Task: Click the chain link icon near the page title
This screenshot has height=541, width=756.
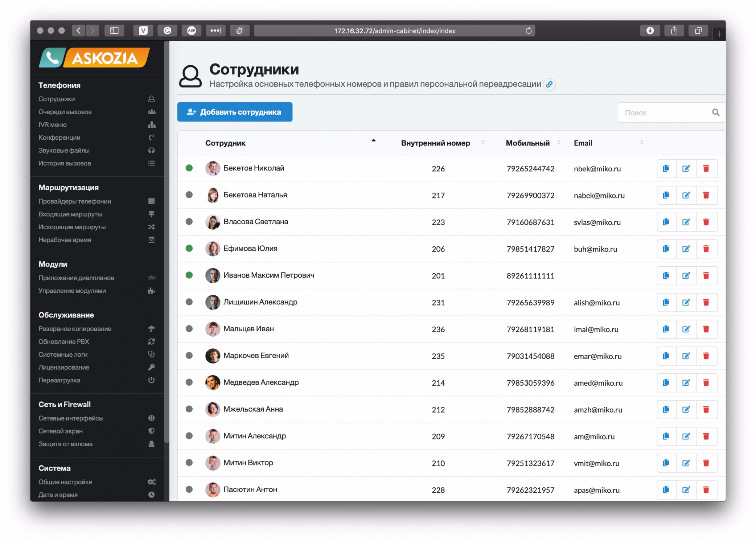Action: pos(550,85)
